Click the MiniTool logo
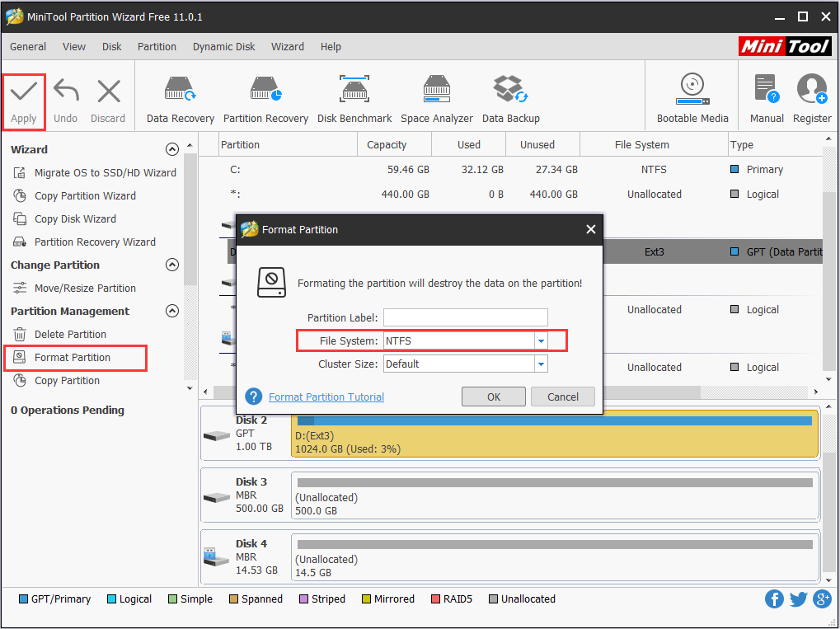The height and width of the screenshot is (629, 840). pos(785,47)
